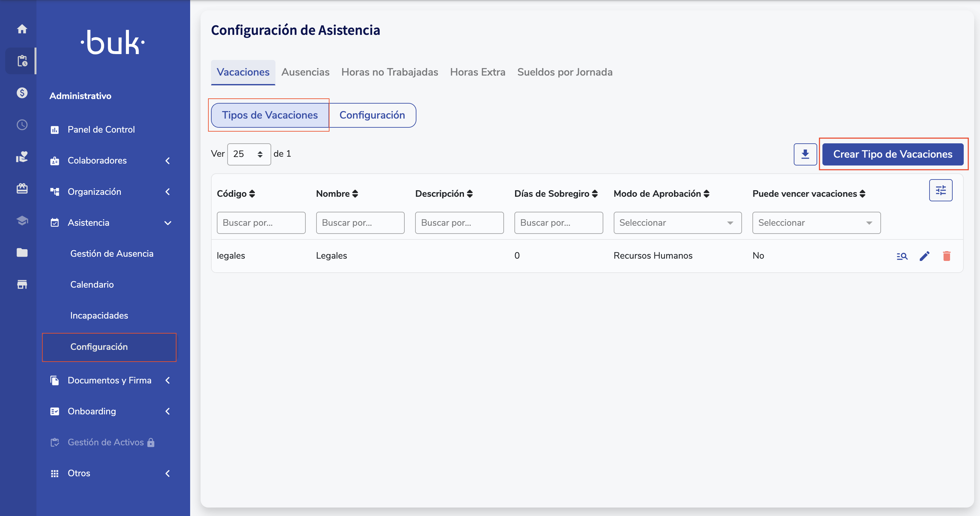Screen dimensions: 980x516
Task: Click the buk logo
Action: click(x=113, y=42)
